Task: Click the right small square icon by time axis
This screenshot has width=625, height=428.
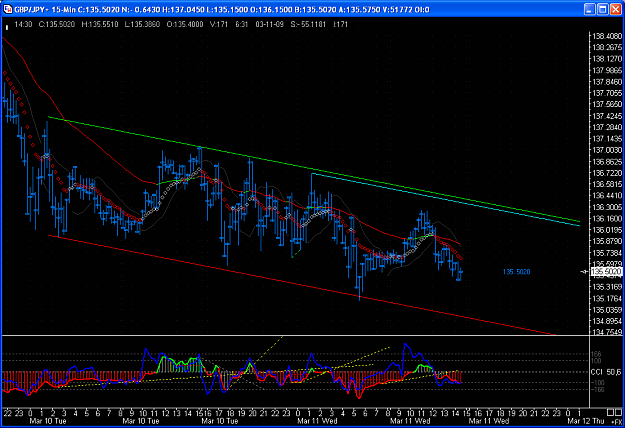Action: pos(619,412)
